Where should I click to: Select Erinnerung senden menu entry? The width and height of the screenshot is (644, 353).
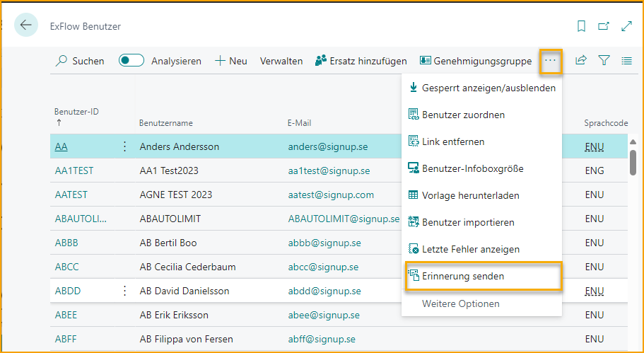(x=463, y=277)
